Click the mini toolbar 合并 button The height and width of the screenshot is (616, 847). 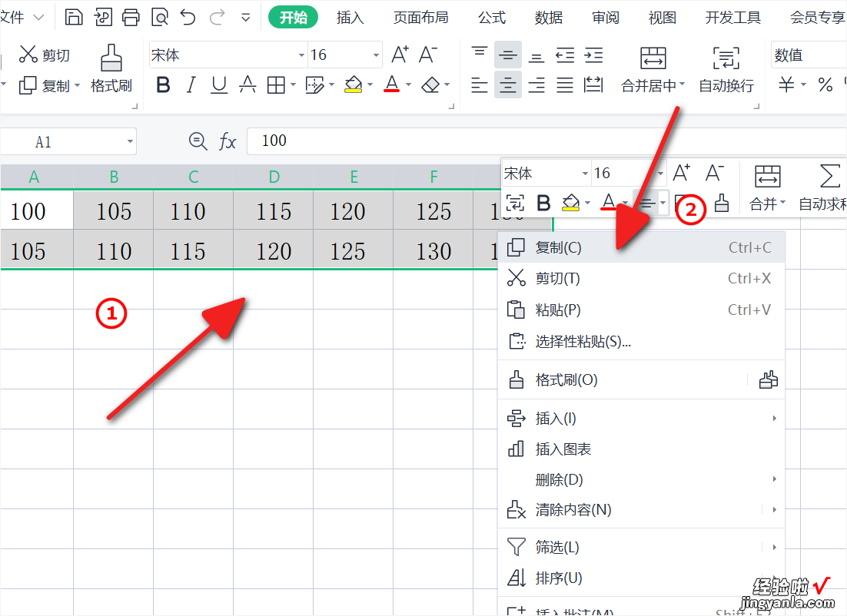tap(767, 187)
